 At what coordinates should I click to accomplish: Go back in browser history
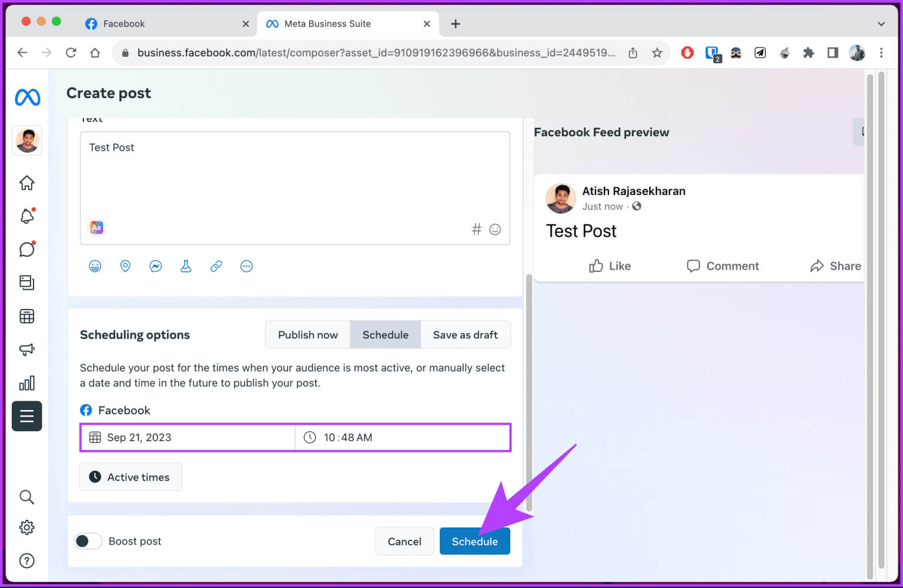[x=22, y=53]
